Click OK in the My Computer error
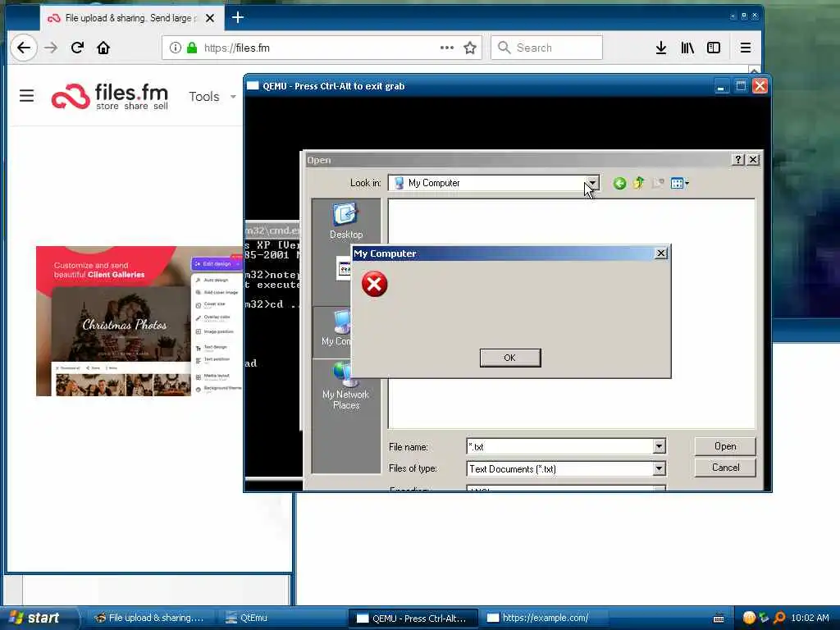The height and width of the screenshot is (630, 840). [510, 358]
